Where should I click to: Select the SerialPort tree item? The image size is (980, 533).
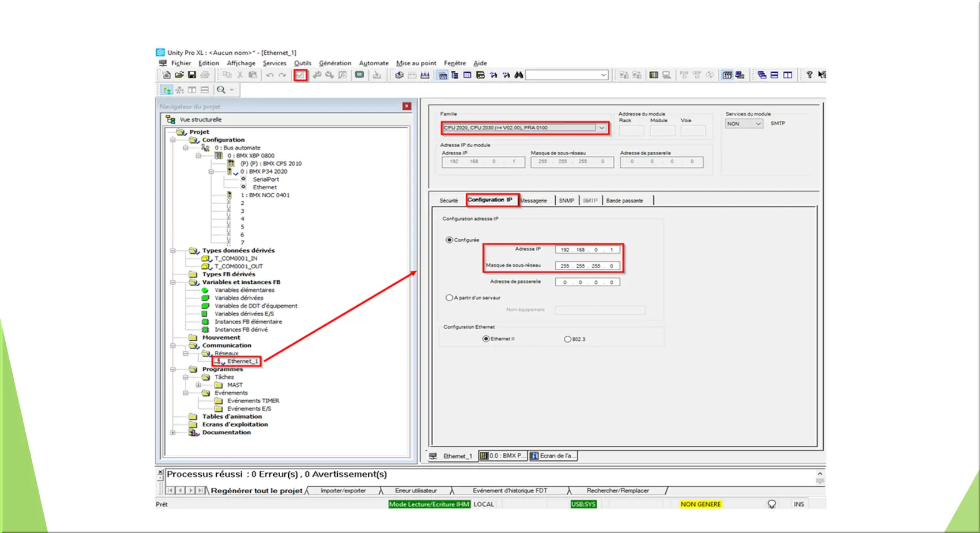(266, 179)
